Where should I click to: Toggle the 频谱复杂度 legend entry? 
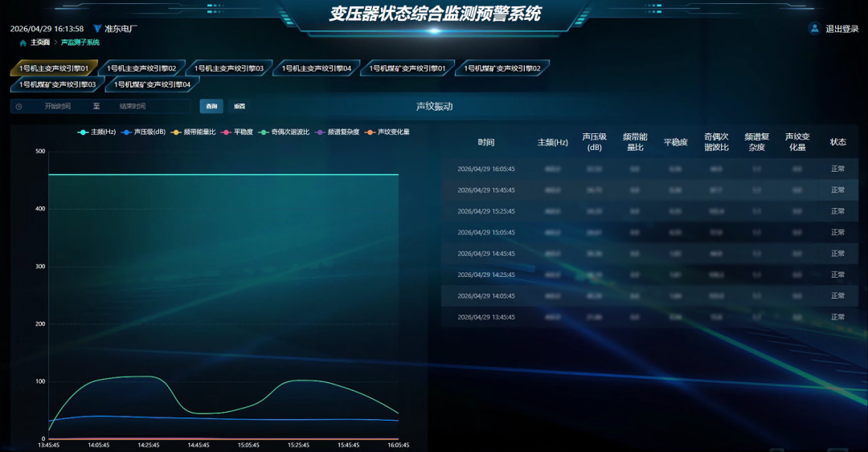point(337,132)
